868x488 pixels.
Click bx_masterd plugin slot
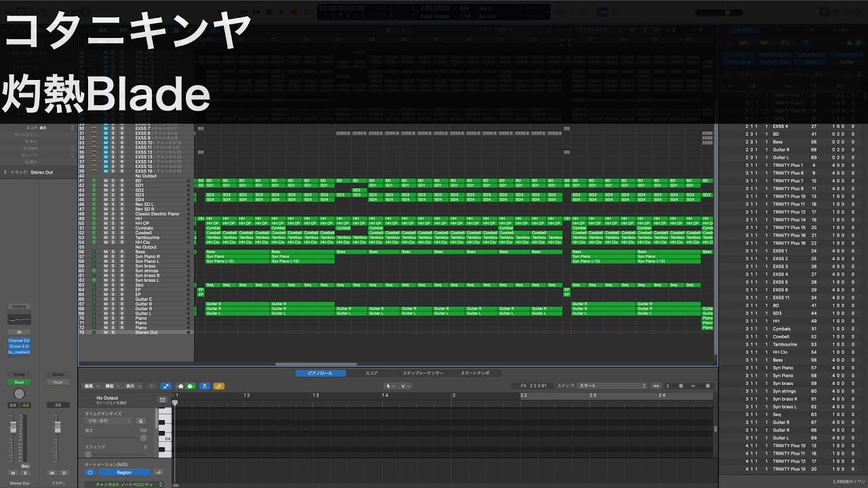pyautogui.click(x=19, y=352)
